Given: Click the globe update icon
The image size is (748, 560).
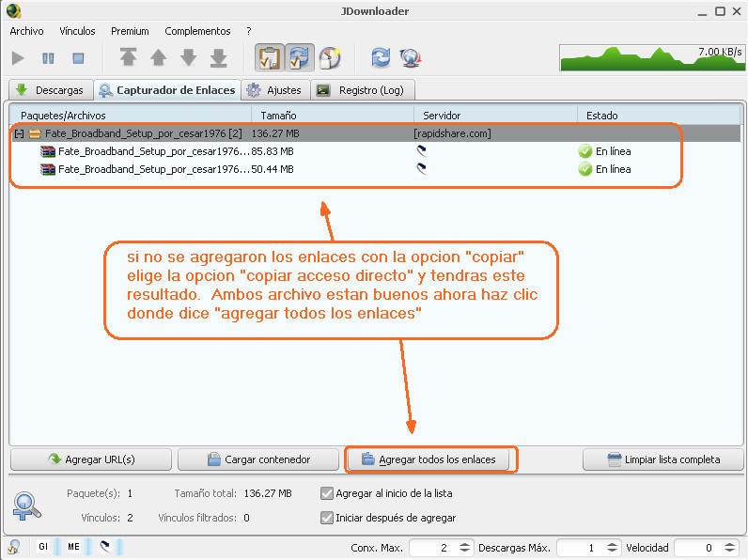Looking at the screenshot, I should [x=411, y=57].
